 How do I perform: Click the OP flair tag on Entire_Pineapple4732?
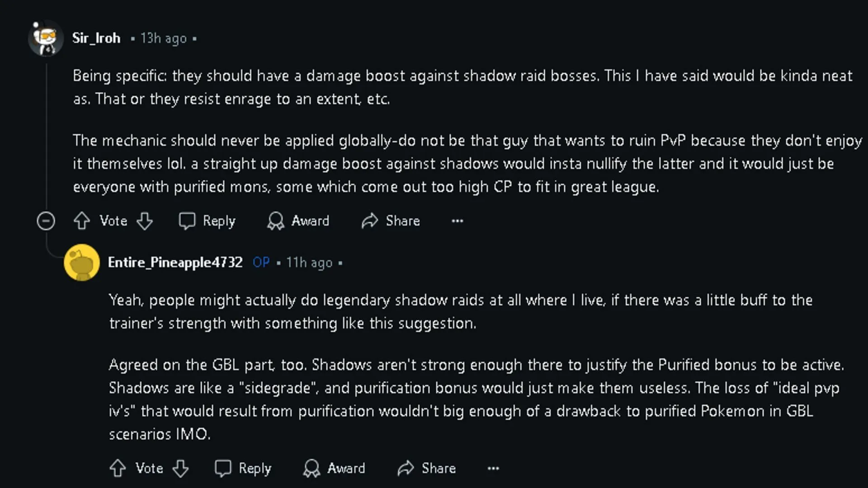261,262
